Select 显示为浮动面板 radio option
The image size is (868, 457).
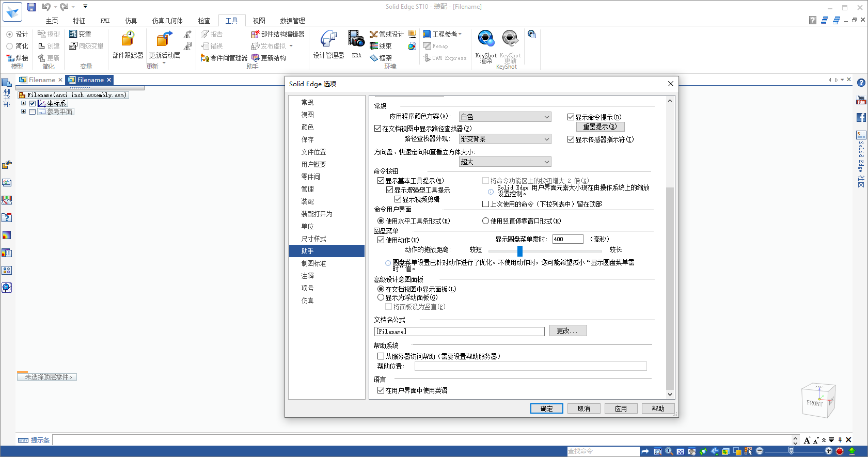[x=381, y=297]
